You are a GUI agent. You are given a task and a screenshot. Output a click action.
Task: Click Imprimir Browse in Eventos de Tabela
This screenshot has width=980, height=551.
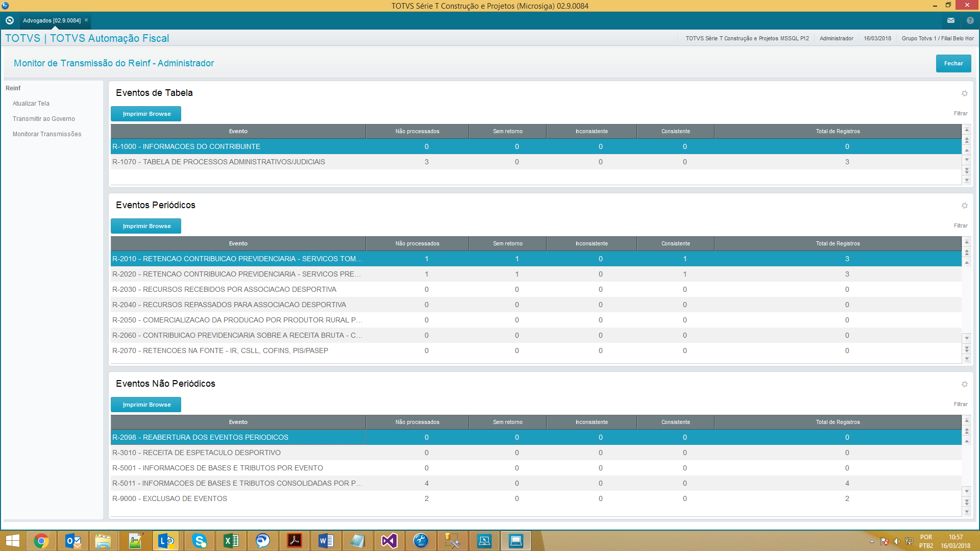coord(146,114)
